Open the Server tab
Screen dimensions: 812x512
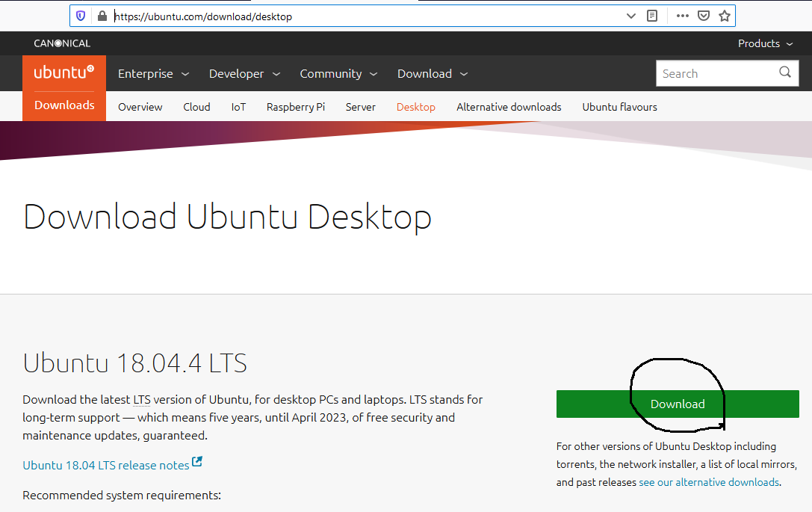tap(360, 107)
